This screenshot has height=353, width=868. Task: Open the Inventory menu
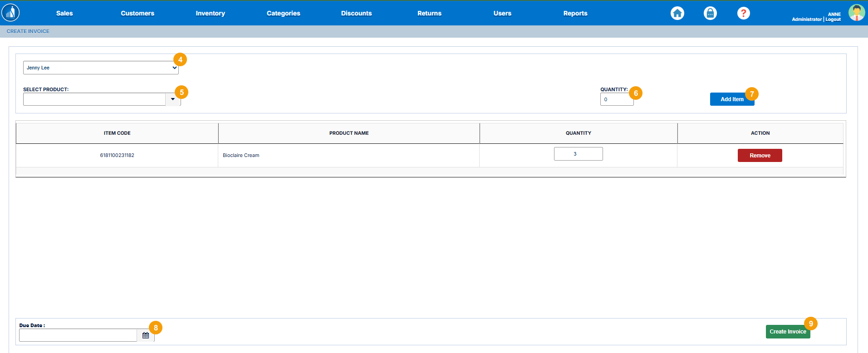coord(210,13)
